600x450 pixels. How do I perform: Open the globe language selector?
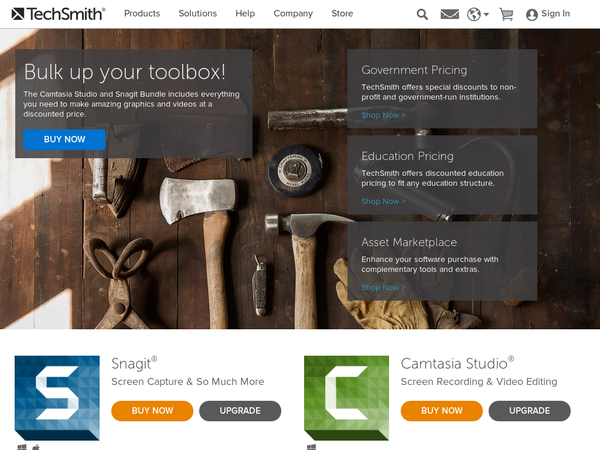(x=478, y=15)
